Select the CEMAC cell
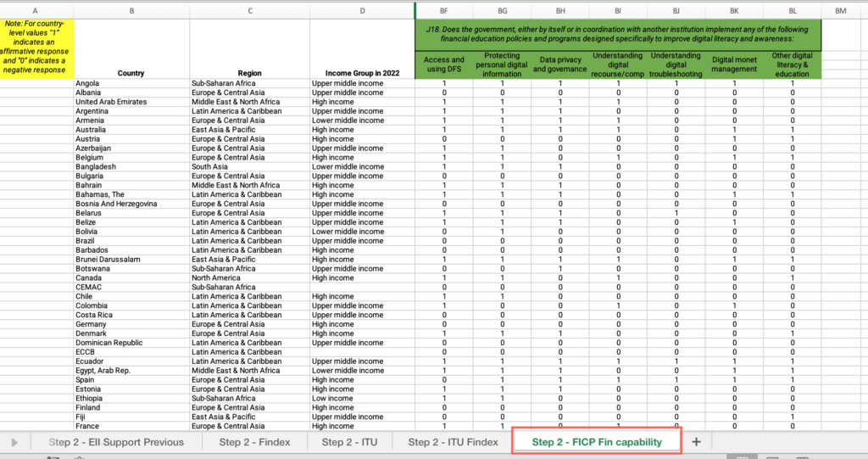The width and height of the screenshot is (868, 459). (x=131, y=287)
